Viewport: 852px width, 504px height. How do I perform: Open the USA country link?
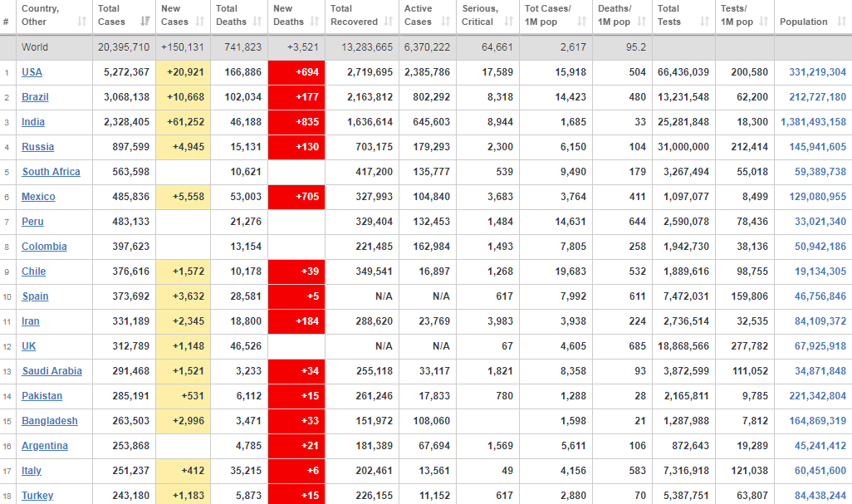coord(32,72)
